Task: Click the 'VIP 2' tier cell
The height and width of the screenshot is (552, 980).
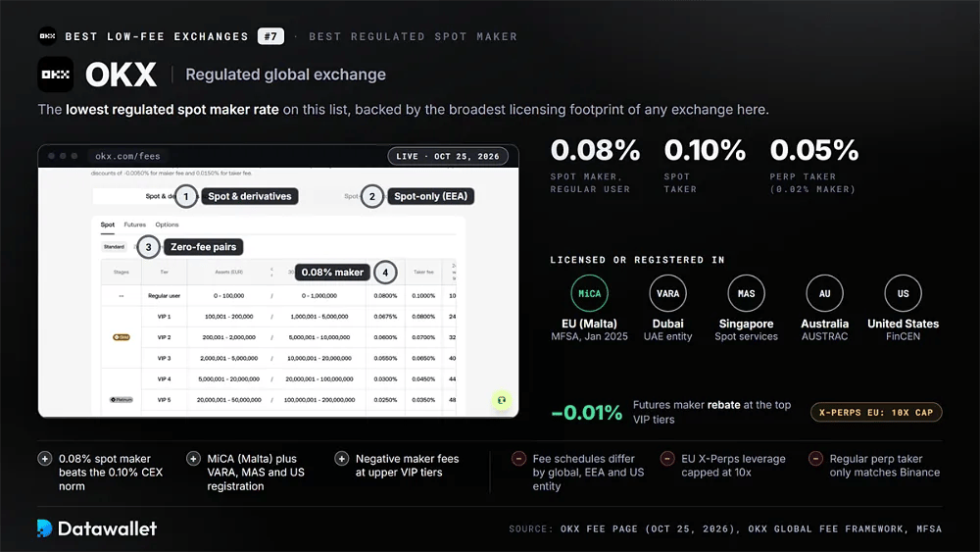Action: point(164,337)
